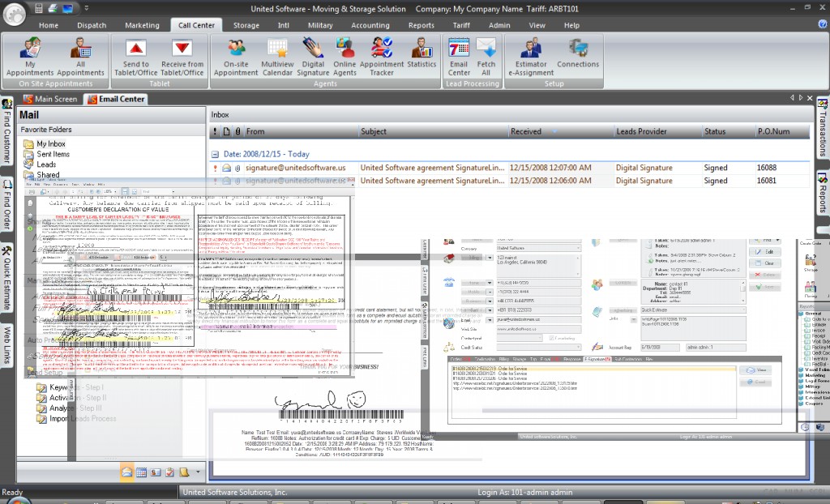Switch to the Military ribbon tab
830x504 pixels.
point(320,25)
